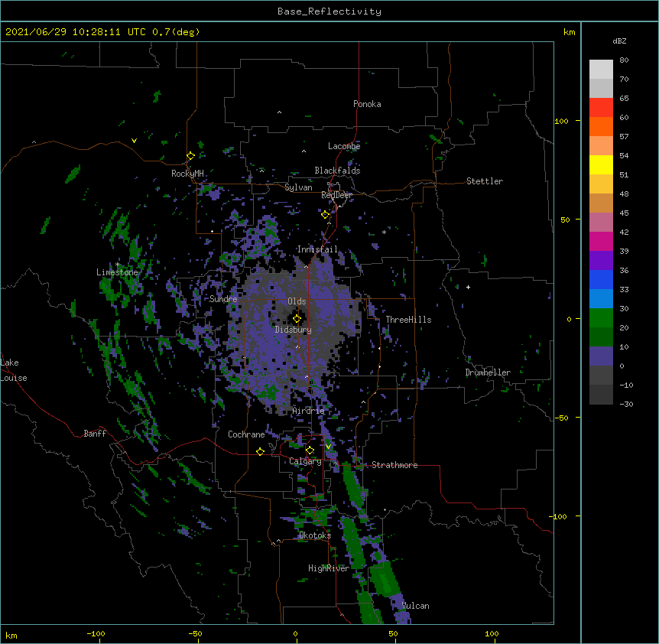
Task: Click the 80 value on the dBZ legend
Action: 624,60
